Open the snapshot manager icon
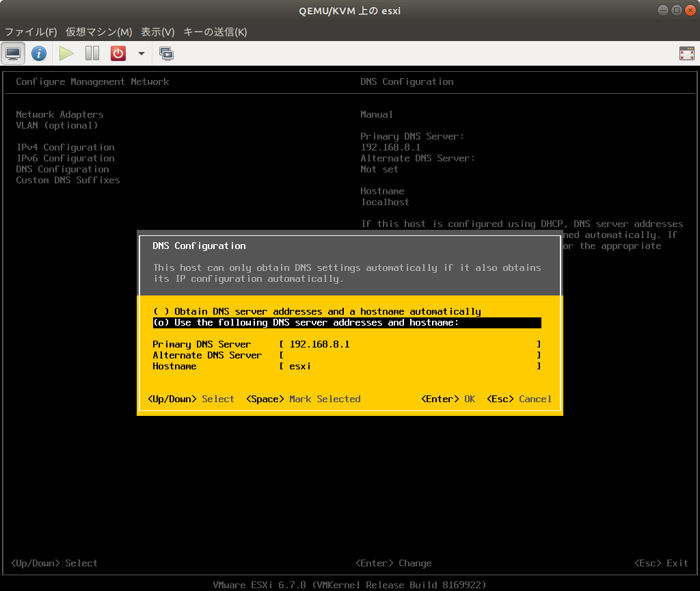Viewport: 700px width, 591px height. point(167,53)
